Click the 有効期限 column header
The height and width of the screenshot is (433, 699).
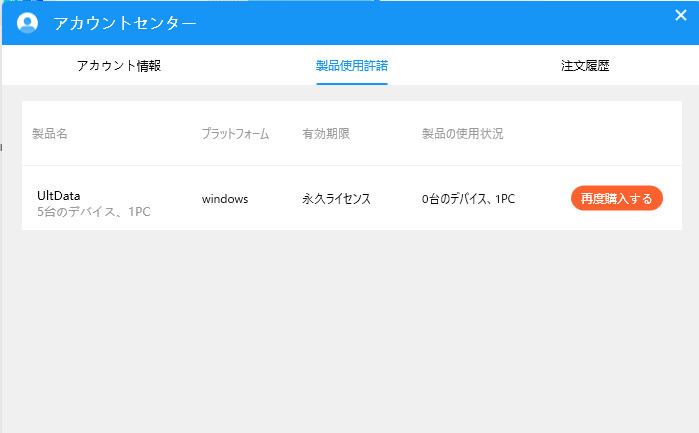tap(326, 133)
